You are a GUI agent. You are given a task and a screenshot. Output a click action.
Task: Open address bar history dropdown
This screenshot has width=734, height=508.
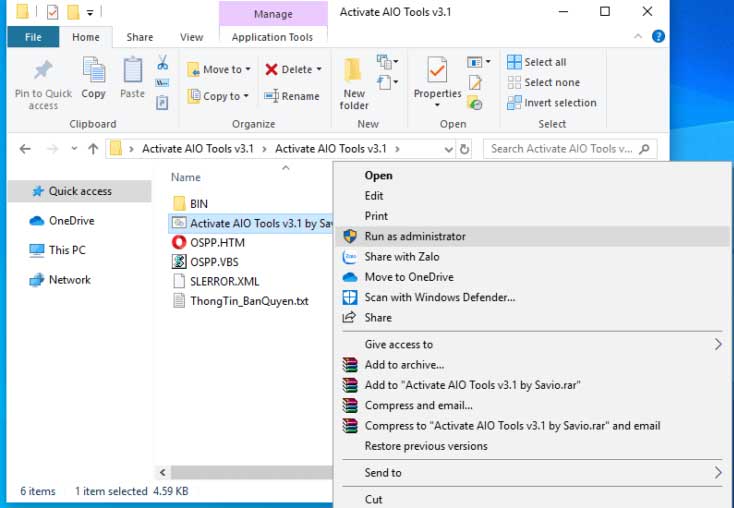click(x=448, y=149)
